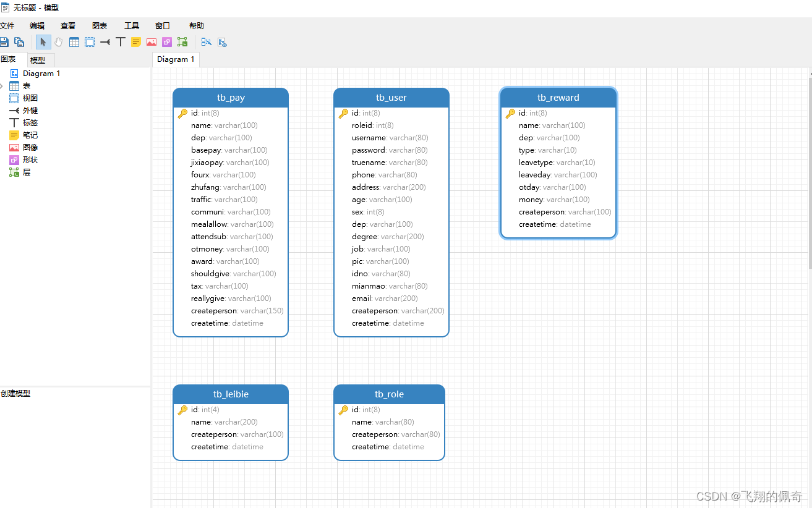812x508 pixels.
Task: Choose the new table tool
Action: click(x=74, y=42)
